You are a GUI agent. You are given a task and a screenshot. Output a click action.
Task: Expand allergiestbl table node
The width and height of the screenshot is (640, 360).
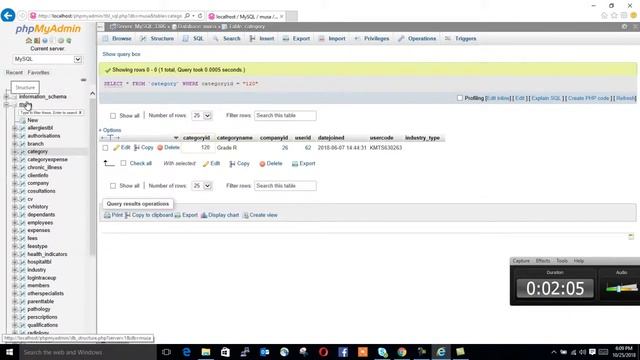point(15,128)
